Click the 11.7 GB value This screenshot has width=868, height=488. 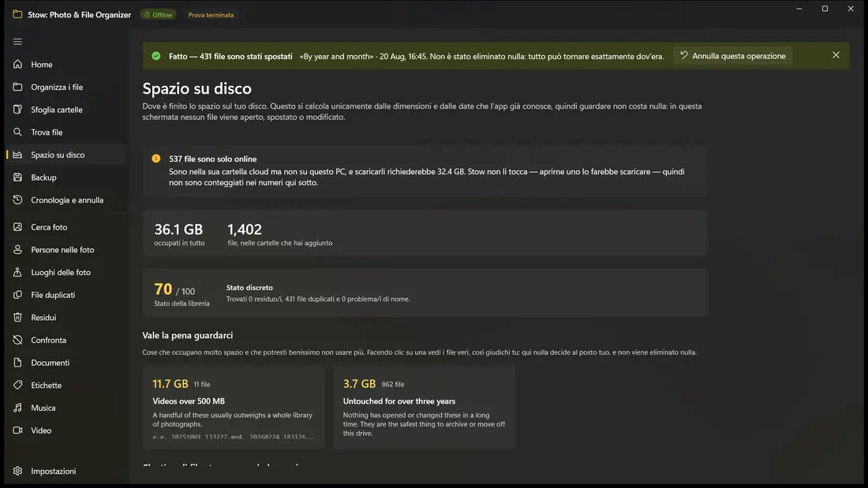pyautogui.click(x=170, y=383)
